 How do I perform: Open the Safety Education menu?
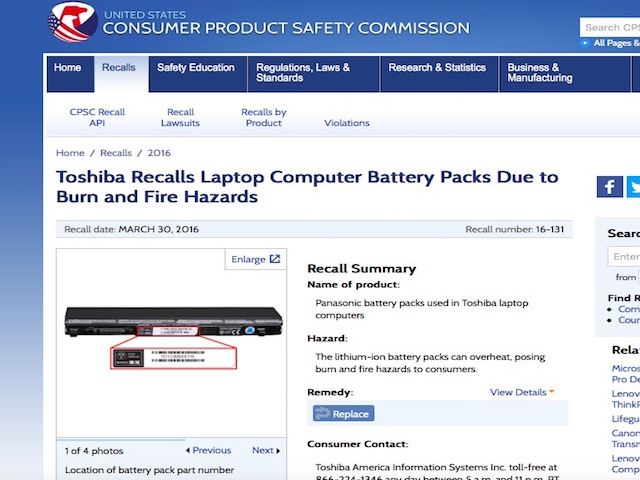[x=196, y=68]
